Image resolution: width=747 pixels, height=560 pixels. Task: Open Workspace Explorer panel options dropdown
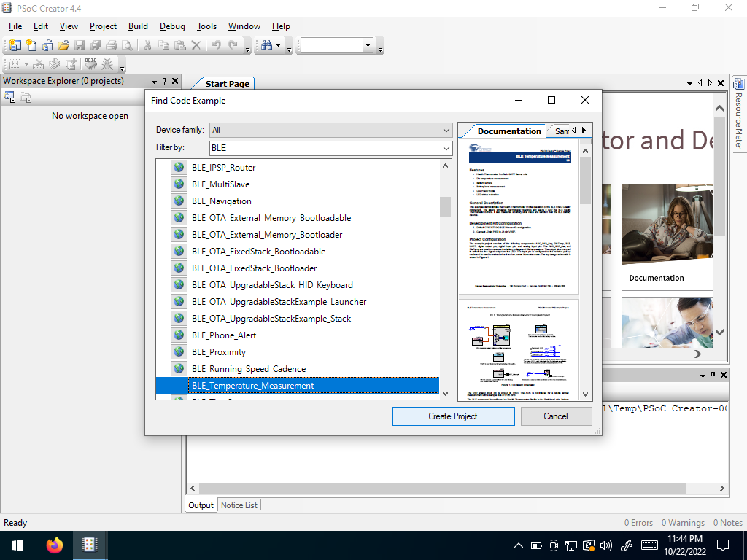tap(154, 82)
